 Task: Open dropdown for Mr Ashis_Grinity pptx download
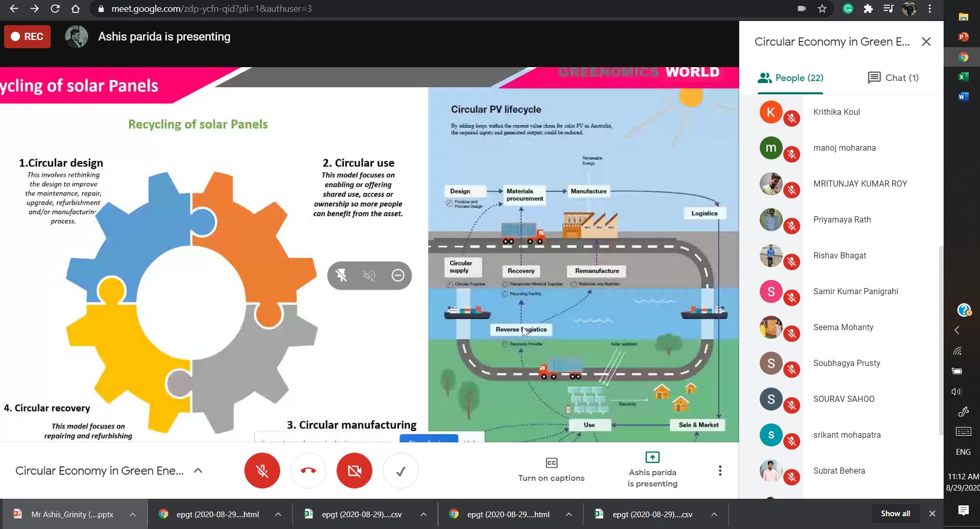pos(133,514)
